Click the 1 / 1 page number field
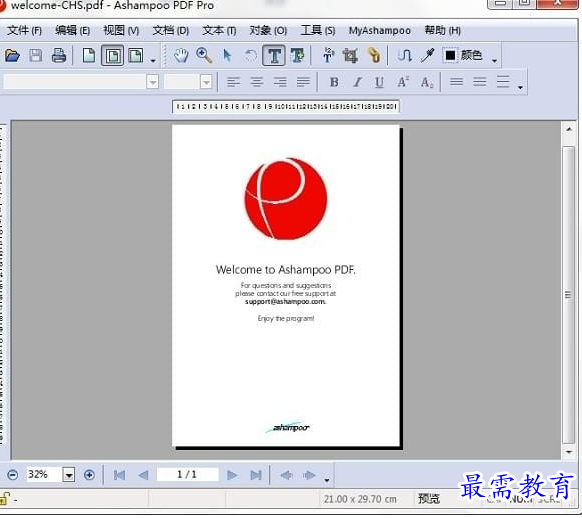 [x=187, y=474]
